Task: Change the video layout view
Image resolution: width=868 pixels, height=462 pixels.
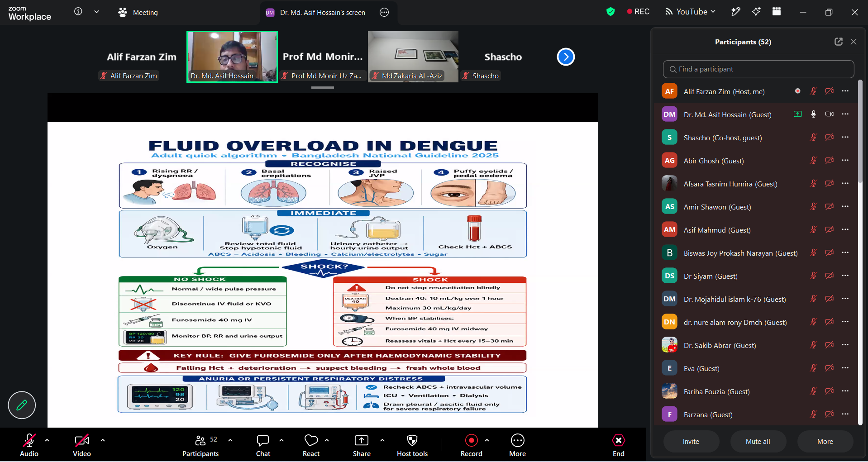Action: pyautogui.click(x=777, y=12)
